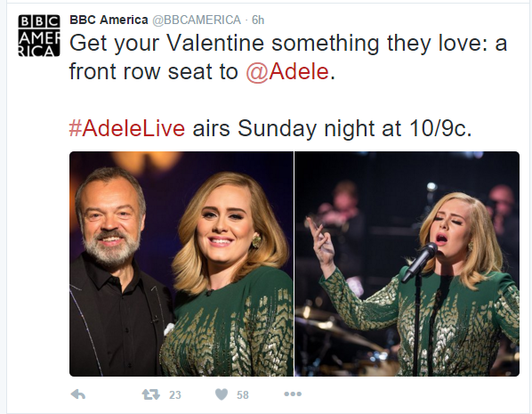The width and height of the screenshot is (532, 414).
Task: View the 23 retweets count
Action: [175, 395]
